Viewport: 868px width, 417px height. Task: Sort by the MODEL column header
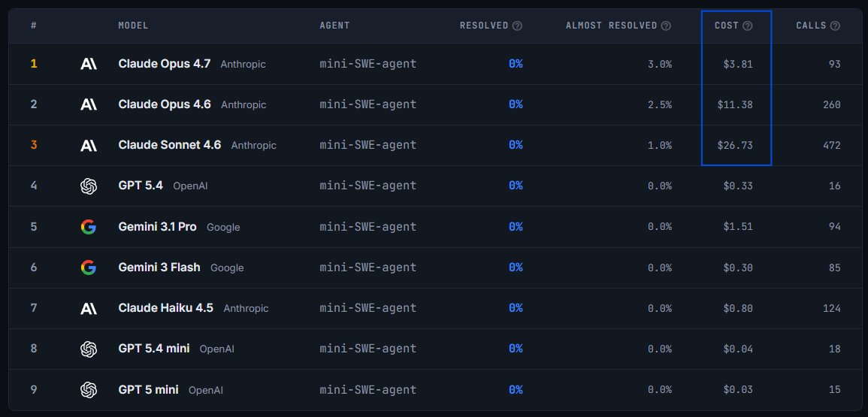134,26
